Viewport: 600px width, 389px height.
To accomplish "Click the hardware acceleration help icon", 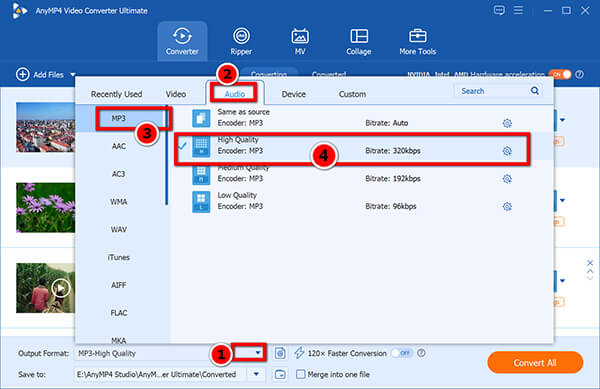I will (x=580, y=75).
